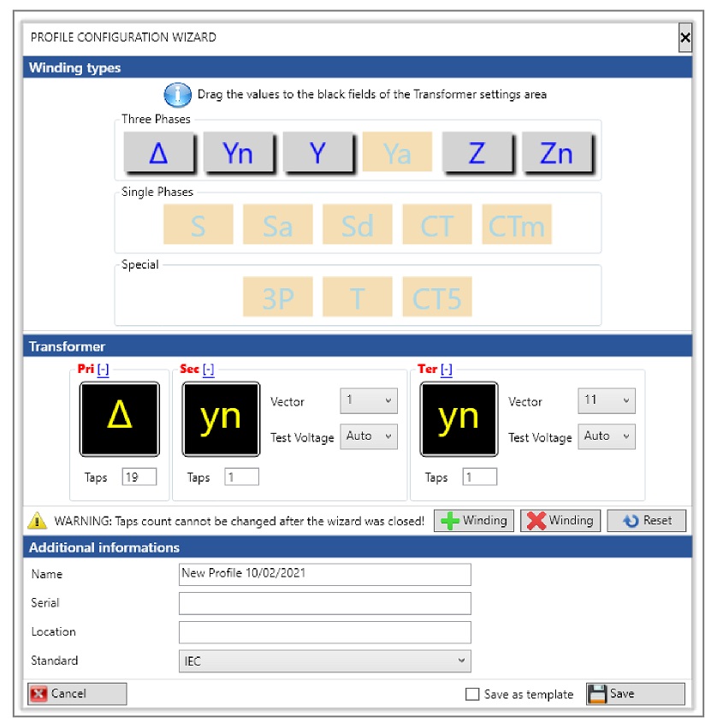Select the Z winding type tile
This screenshot has width=711, height=728.
click(x=477, y=152)
